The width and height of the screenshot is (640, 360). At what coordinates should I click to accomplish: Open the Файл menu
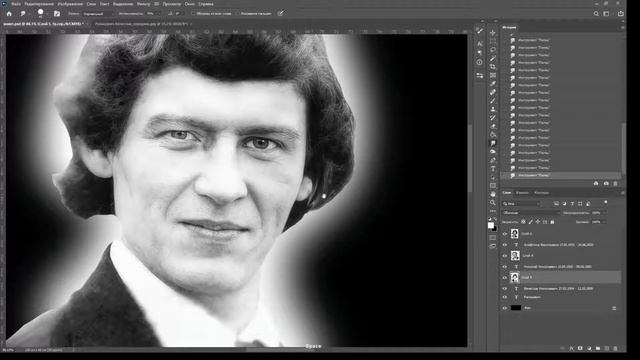click(16, 4)
